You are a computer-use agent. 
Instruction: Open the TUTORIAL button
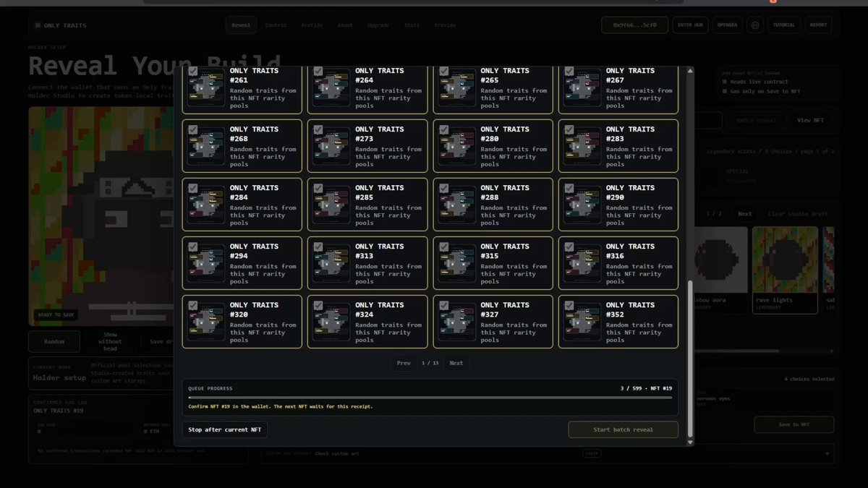point(784,25)
